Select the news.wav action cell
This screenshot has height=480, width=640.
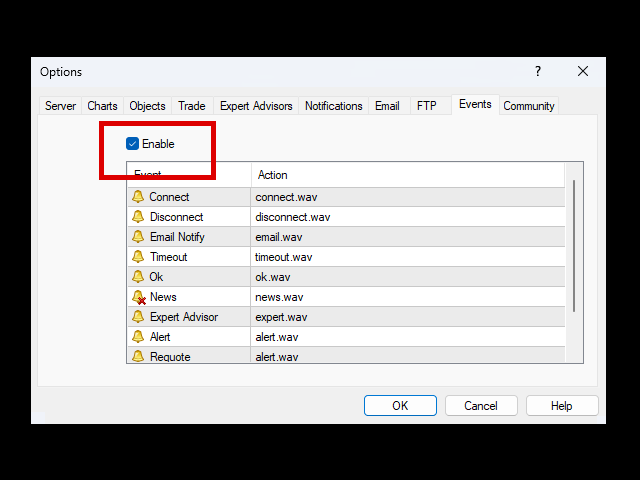408,297
